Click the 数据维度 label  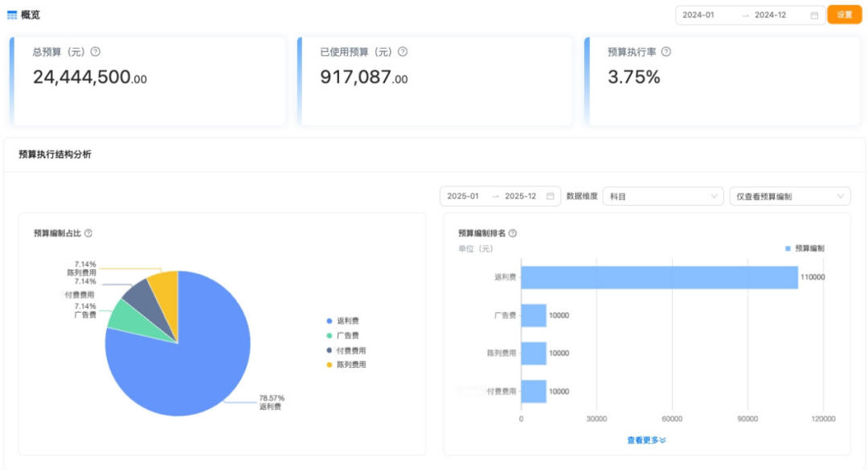pos(582,196)
